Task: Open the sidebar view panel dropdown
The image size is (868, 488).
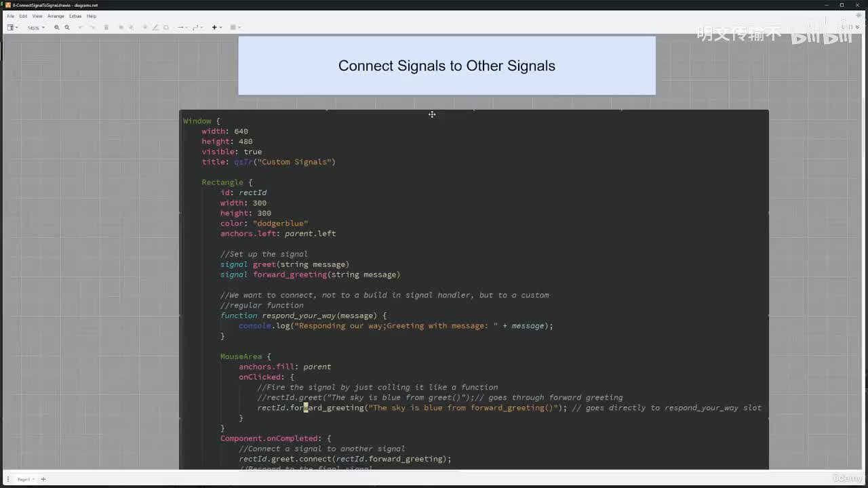Action: 12,28
